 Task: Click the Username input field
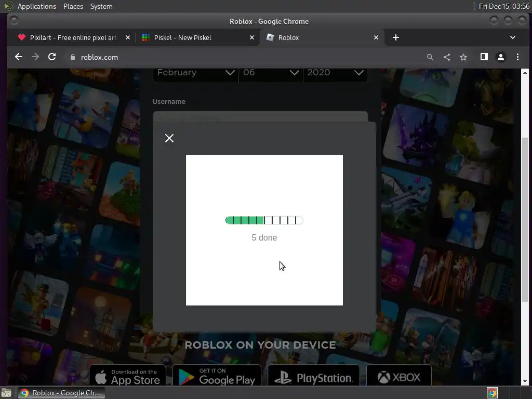(x=260, y=116)
